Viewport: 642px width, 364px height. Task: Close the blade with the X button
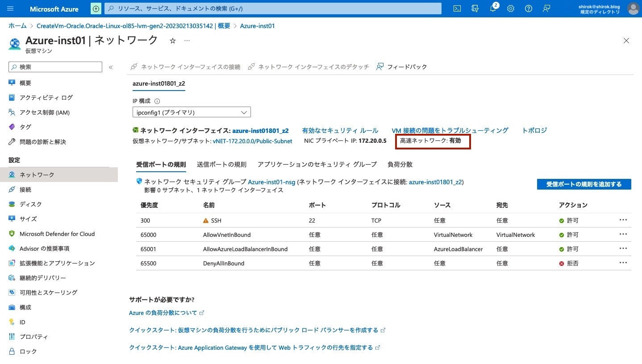626,41
